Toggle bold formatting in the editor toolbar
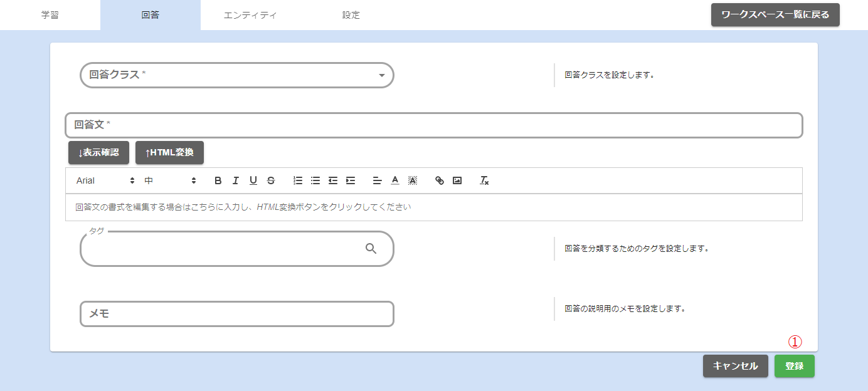Screen dimensions: 868x391 (218, 180)
